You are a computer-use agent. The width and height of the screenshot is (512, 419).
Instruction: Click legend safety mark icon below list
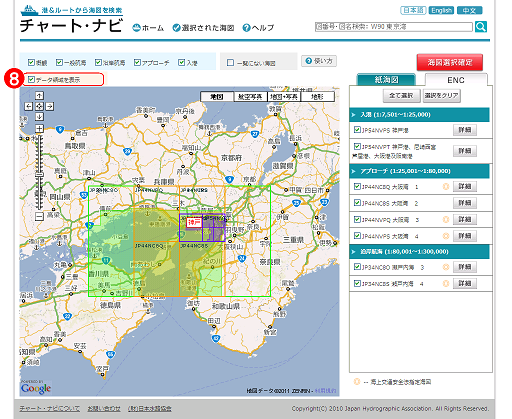(x=357, y=382)
